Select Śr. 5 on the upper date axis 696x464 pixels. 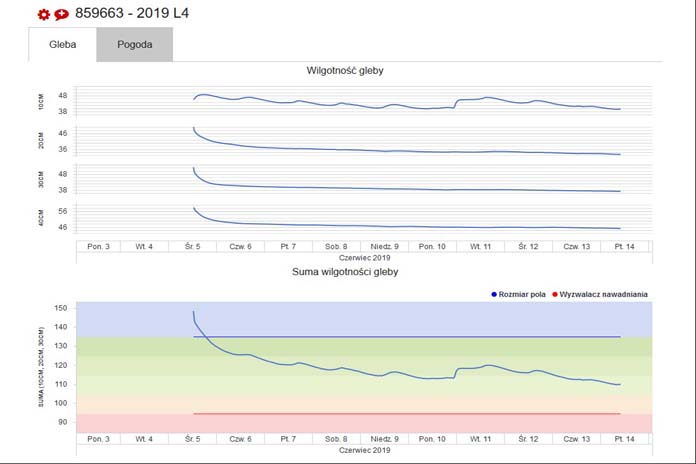[193, 246]
